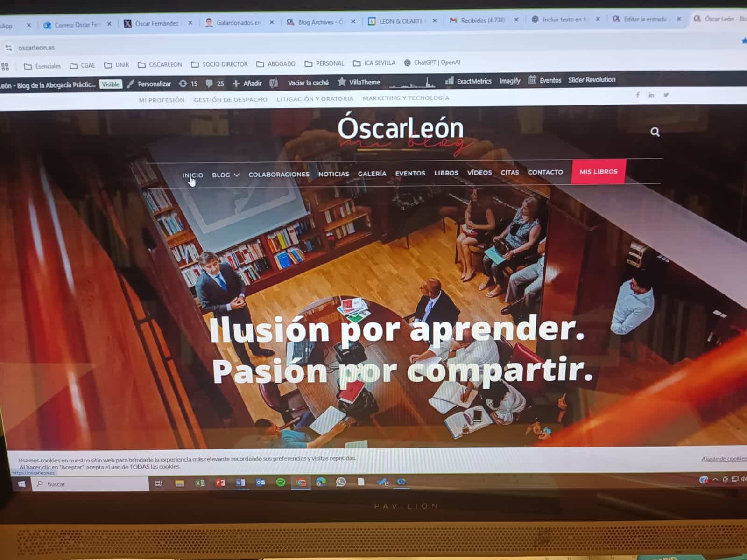Click the Spotify icon in the taskbar
Viewport: 747px width, 560px height.
pyautogui.click(x=281, y=483)
